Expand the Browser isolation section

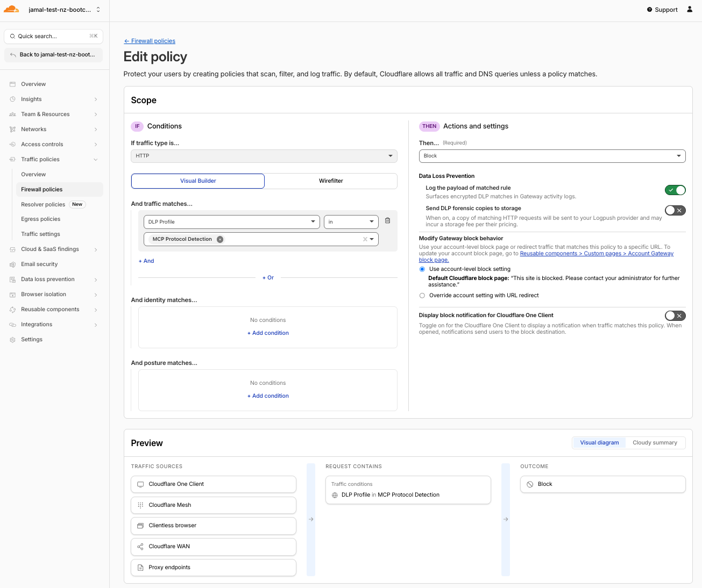tap(96, 295)
